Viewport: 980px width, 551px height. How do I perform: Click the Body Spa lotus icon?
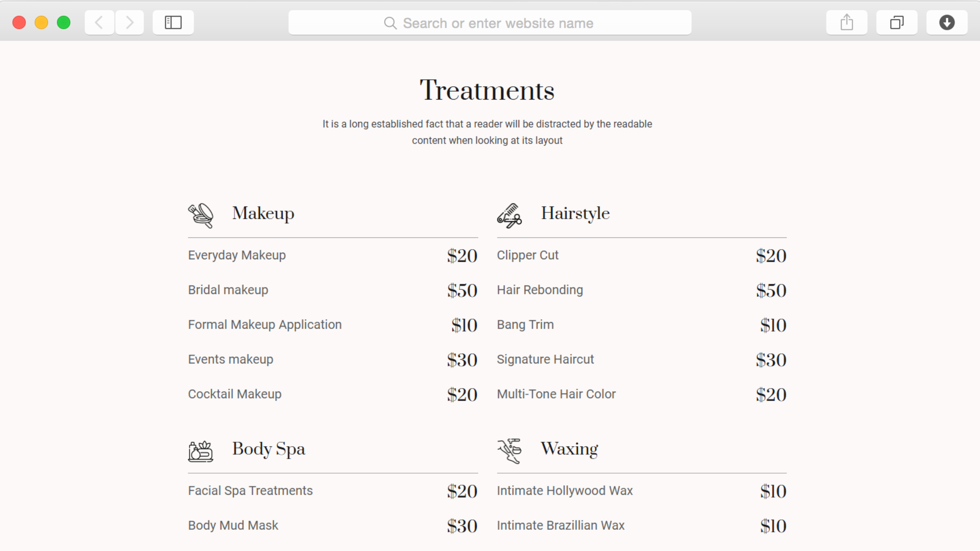click(x=200, y=451)
